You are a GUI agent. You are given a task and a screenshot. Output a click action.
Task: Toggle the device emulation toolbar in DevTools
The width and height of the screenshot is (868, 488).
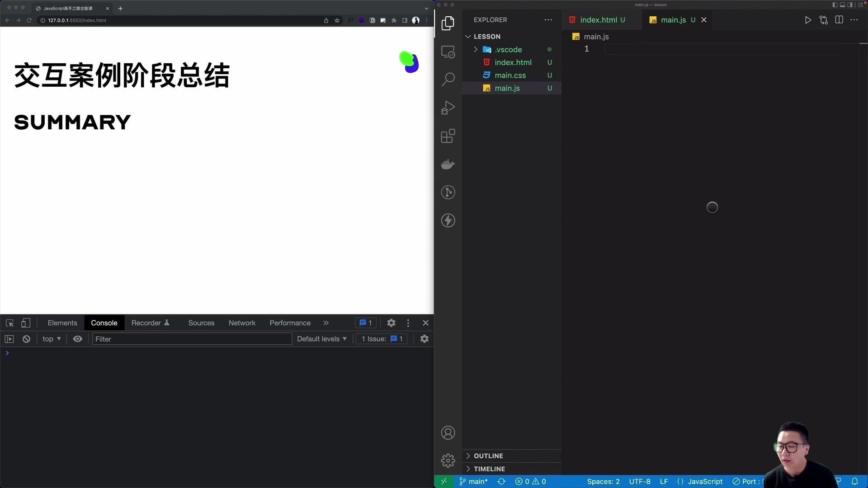[x=26, y=323]
